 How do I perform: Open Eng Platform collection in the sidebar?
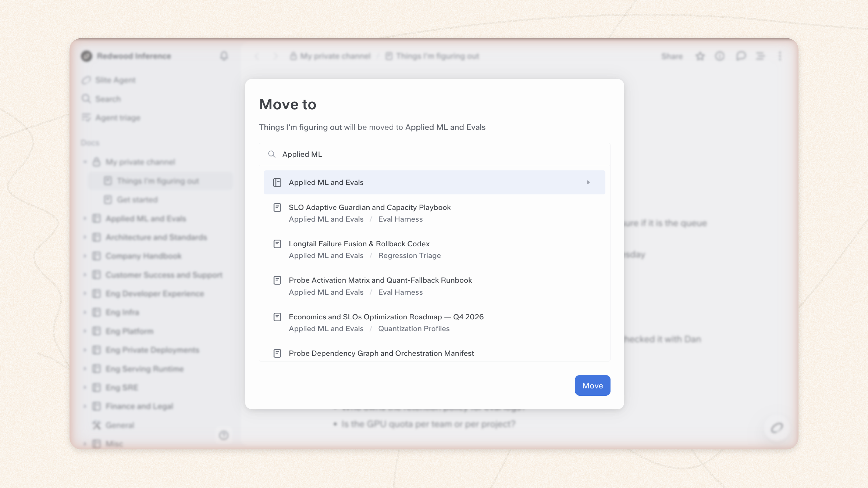click(129, 331)
